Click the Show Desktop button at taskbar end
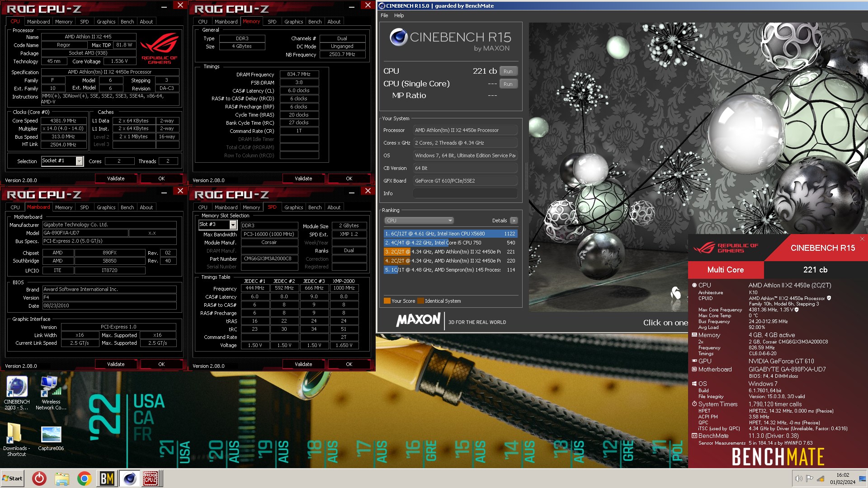 tap(863, 479)
